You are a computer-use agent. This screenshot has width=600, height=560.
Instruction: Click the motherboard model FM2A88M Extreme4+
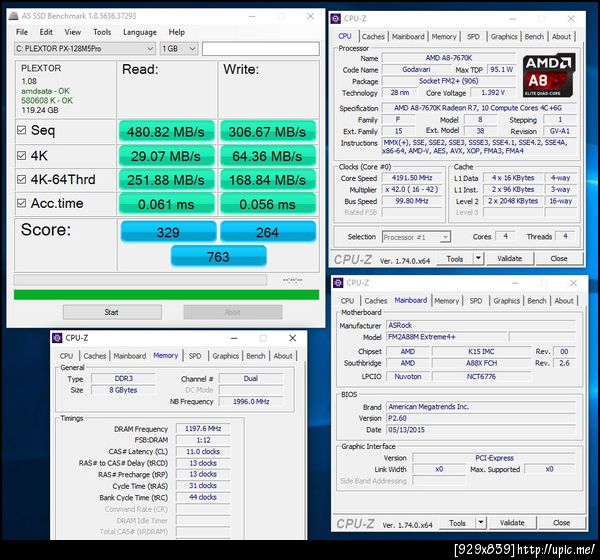pyautogui.click(x=446, y=337)
